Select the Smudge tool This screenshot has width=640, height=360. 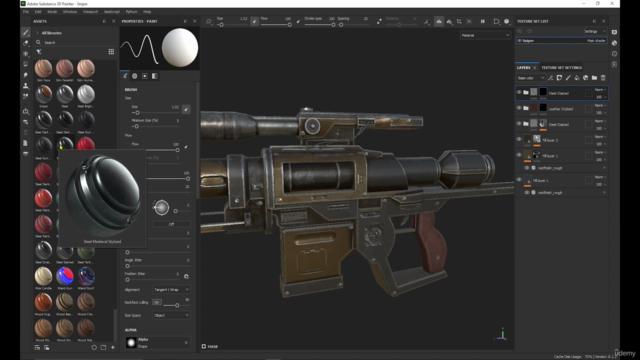click(x=26, y=75)
